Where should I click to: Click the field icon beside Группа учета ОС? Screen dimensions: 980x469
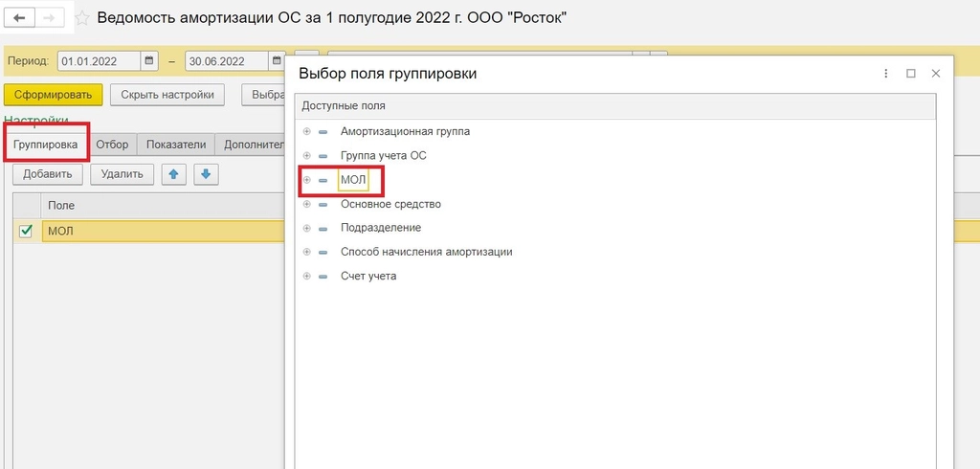click(x=323, y=156)
